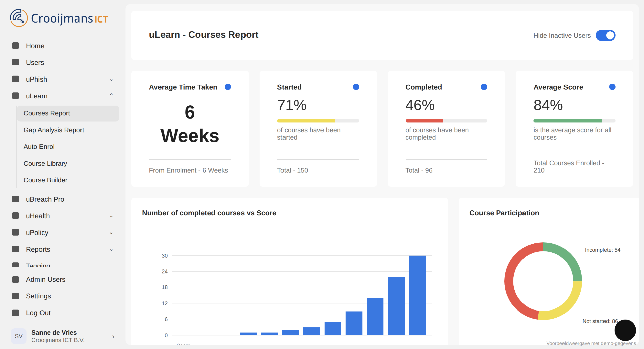Open Course Library page
Image resolution: width=644 pixels, height=349 pixels.
[68, 164]
